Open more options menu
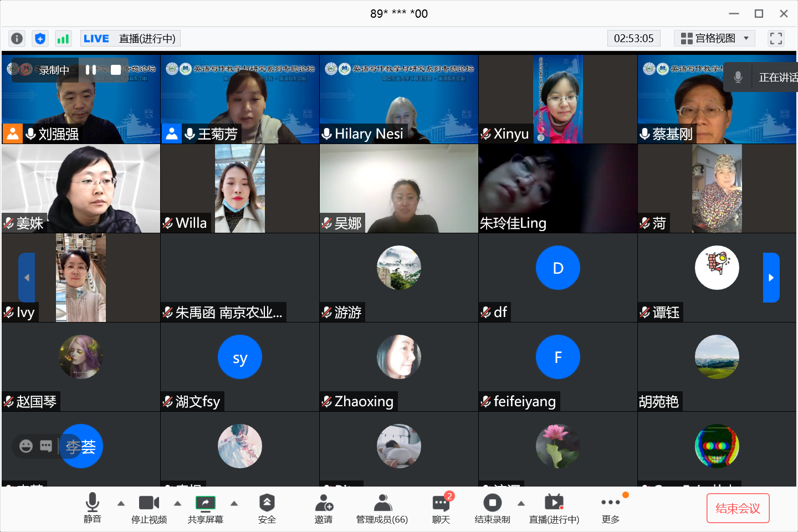Image resolution: width=798 pixels, height=532 pixels. pyautogui.click(x=610, y=508)
